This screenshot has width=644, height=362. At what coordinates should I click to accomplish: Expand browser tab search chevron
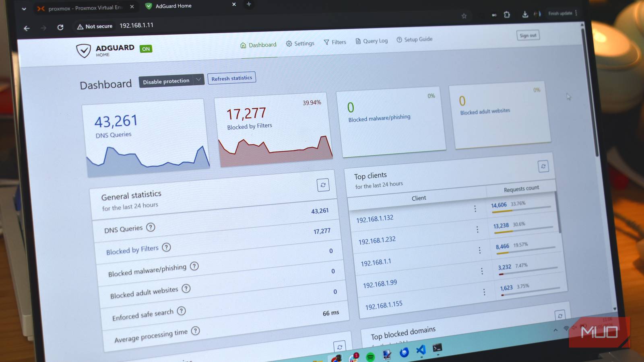click(24, 8)
